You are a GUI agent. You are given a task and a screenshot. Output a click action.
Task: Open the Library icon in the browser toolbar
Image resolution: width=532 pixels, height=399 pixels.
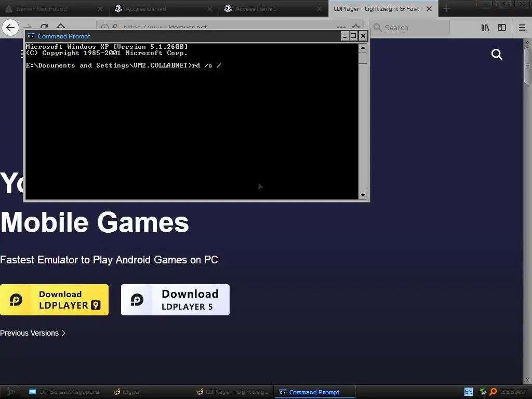485,28
